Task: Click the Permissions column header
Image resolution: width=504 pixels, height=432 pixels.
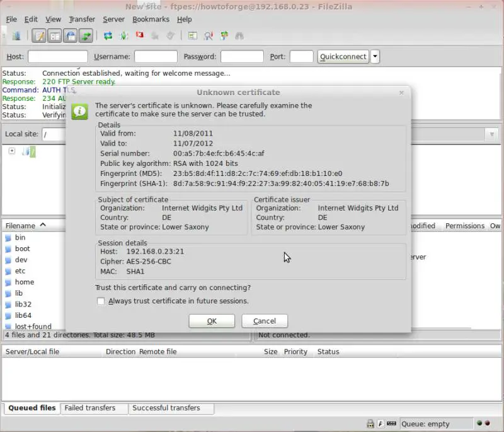Action: 465,226
